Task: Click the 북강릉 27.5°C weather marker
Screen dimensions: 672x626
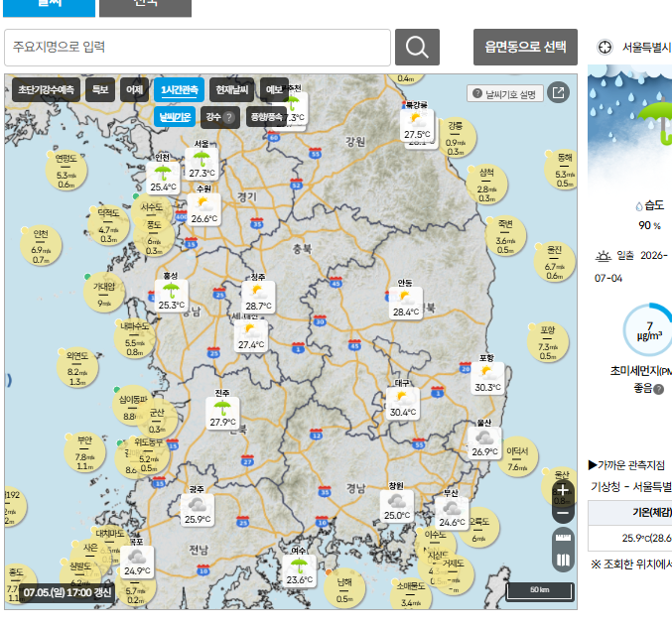Action: [x=417, y=126]
